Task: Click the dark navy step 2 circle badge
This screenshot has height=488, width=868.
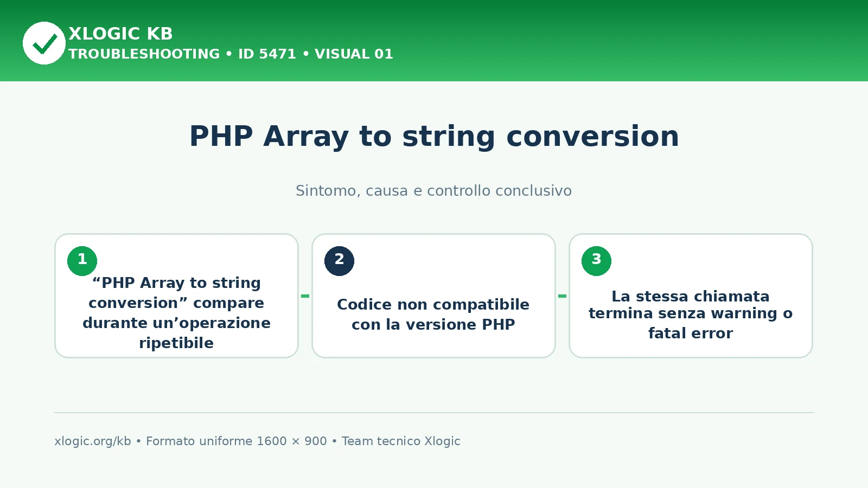Action: click(x=339, y=261)
